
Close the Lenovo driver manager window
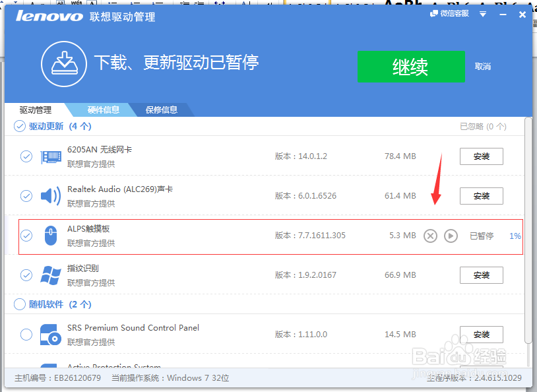[522, 15]
